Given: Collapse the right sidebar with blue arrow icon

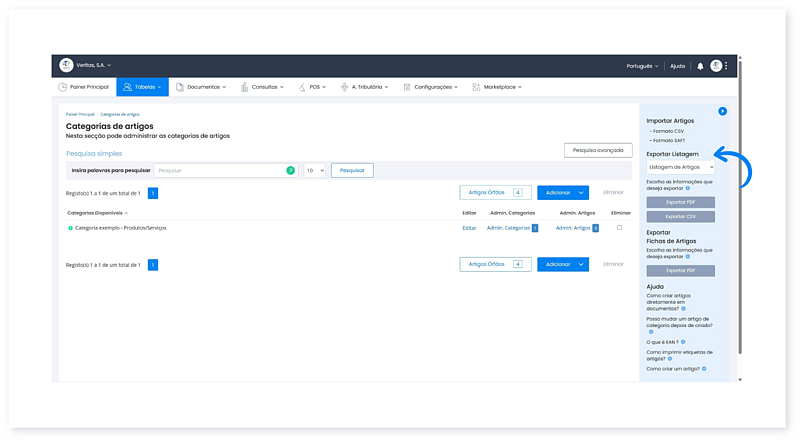Looking at the screenshot, I should pos(722,111).
